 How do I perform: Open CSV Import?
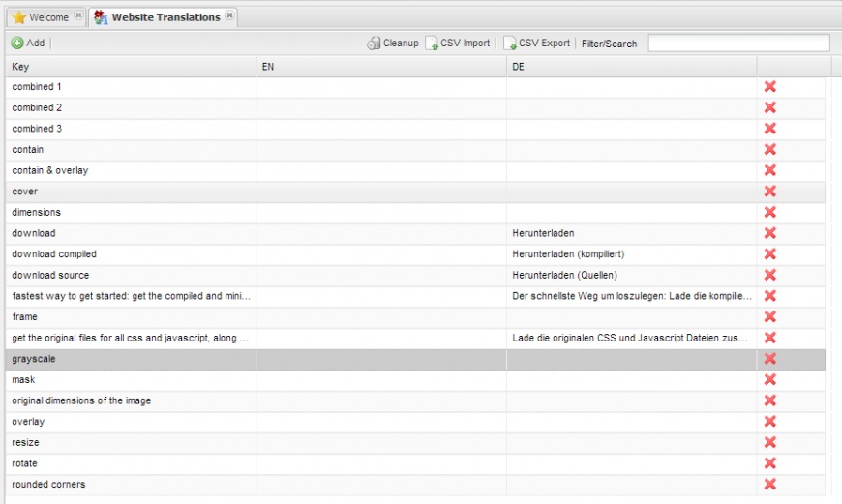(x=458, y=44)
